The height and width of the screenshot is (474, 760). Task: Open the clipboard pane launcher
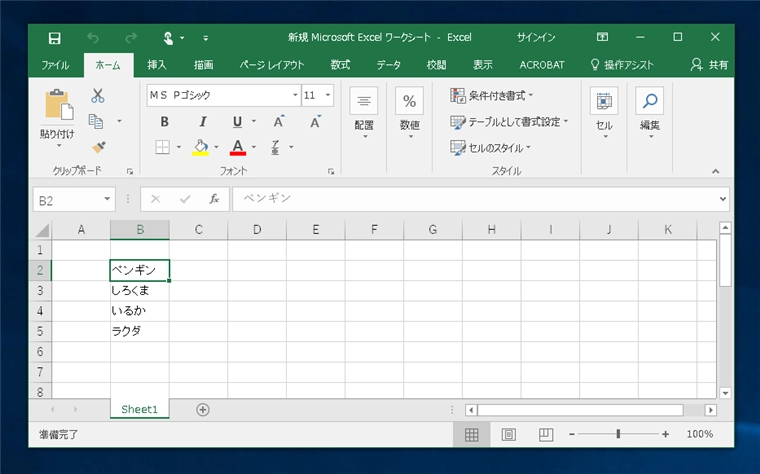tap(130, 171)
